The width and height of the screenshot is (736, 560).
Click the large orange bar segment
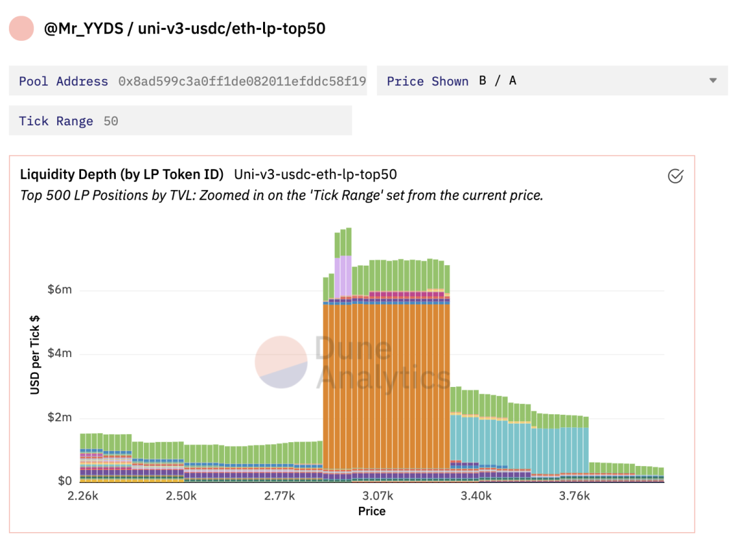(386, 386)
